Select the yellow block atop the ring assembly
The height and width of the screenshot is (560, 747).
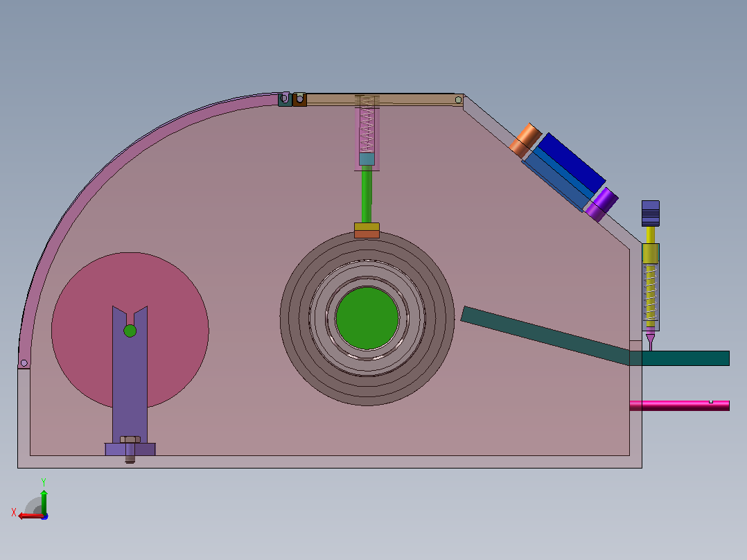(367, 227)
